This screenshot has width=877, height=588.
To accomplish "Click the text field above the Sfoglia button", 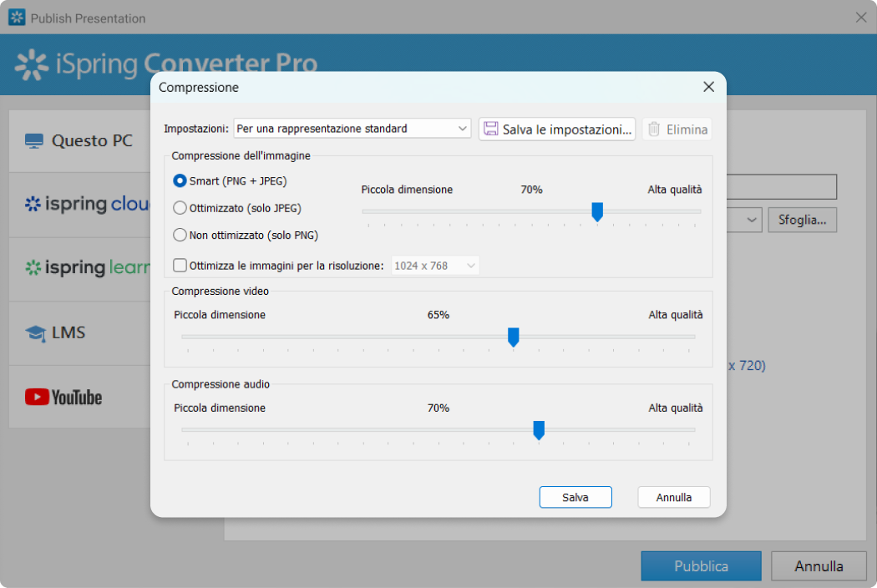I will click(781, 187).
